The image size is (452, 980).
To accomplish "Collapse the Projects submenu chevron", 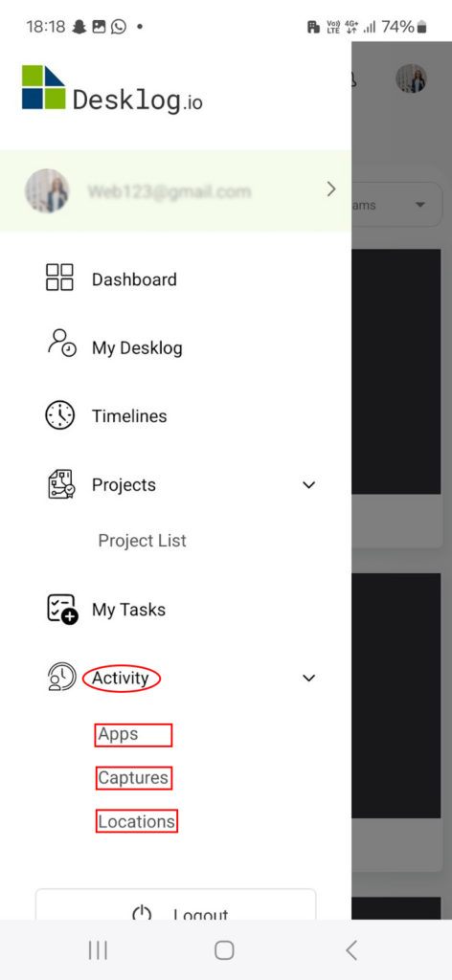I will 309,485.
